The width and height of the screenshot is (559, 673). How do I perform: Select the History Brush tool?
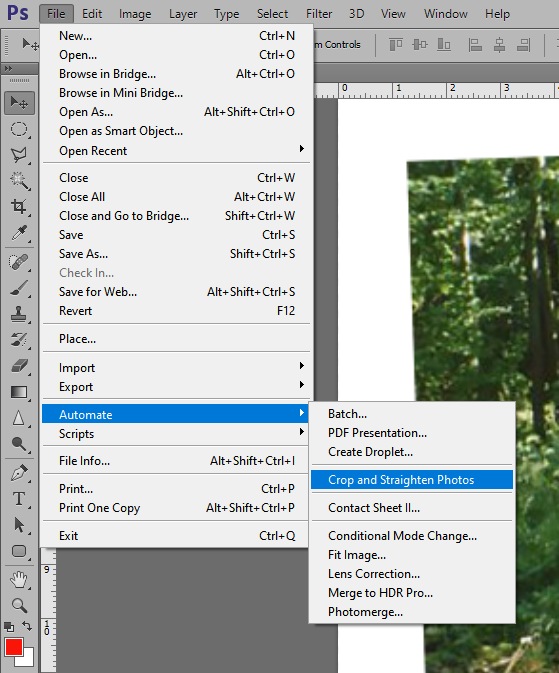pos(19,340)
